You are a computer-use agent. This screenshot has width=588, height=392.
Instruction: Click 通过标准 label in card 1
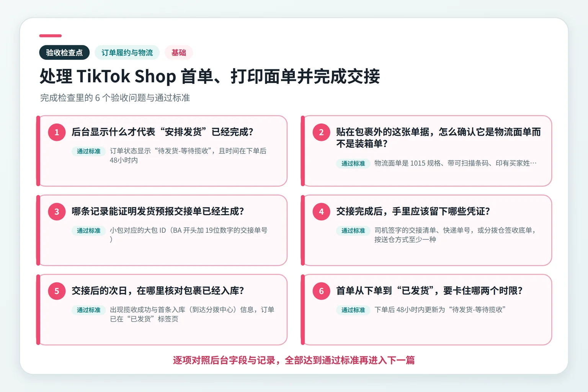88,151
